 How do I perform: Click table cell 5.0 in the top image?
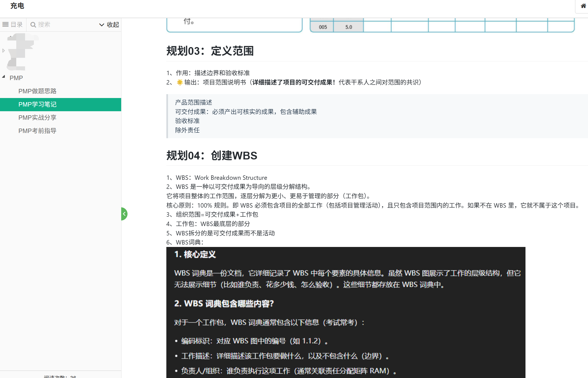349,27
